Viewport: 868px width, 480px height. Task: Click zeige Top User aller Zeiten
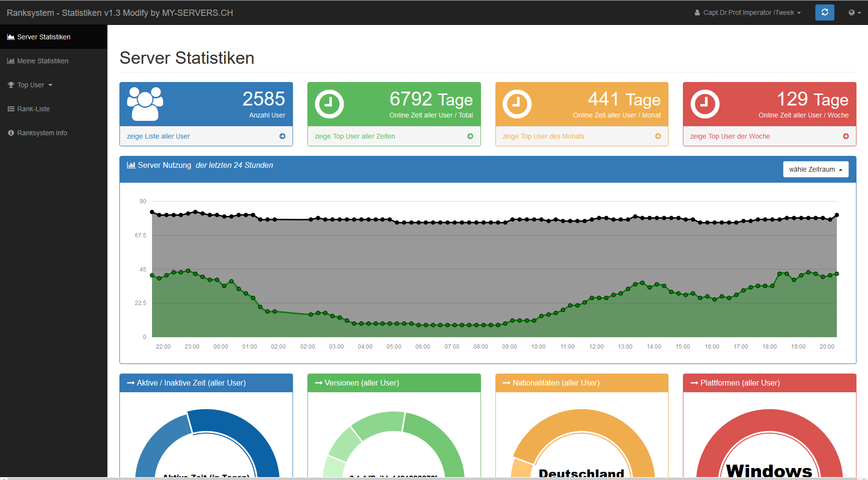(355, 136)
